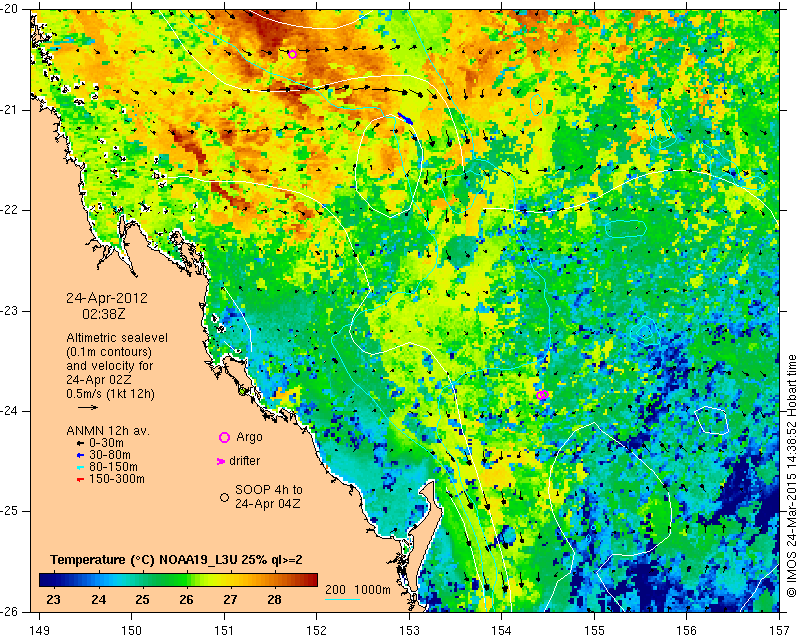Click the 0.5m/s velocity scale arrow
This screenshot has width=800, height=640.
pyautogui.click(x=88, y=407)
